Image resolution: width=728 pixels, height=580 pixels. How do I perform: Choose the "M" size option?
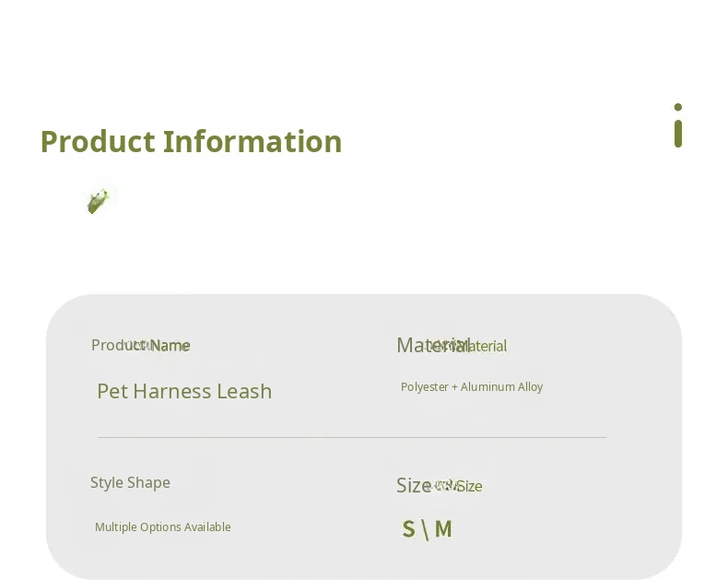(x=443, y=529)
